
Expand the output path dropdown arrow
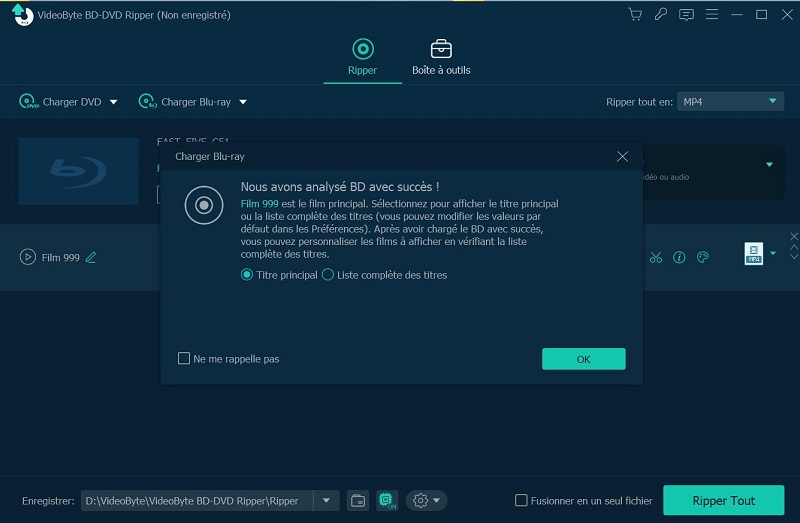pyautogui.click(x=326, y=501)
